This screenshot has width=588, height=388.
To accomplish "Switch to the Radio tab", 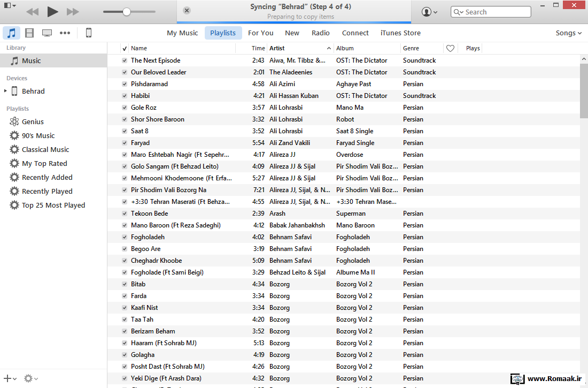I will point(321,33).
